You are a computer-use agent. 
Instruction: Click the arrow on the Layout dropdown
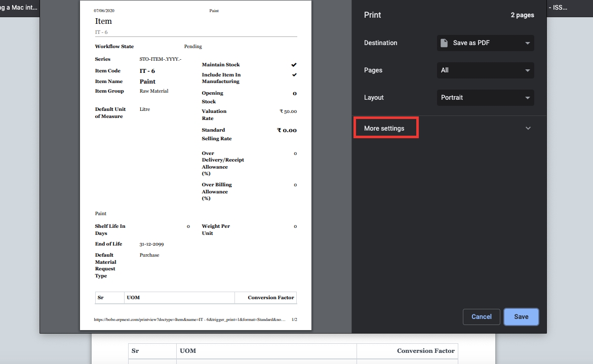click(x=527, y=98)
